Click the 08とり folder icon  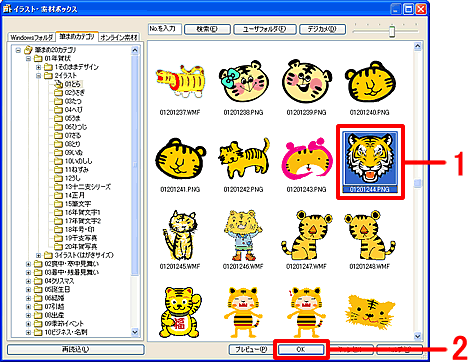(x=59, y=144)
